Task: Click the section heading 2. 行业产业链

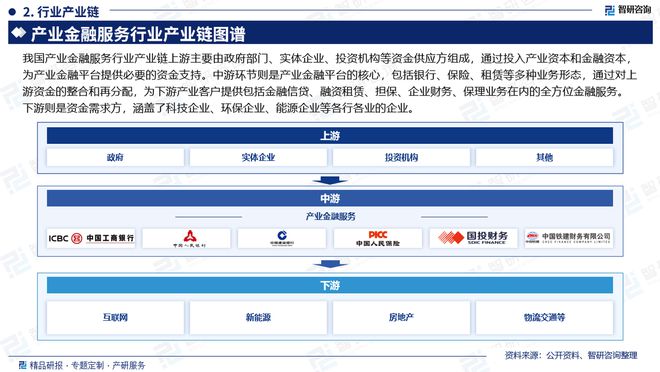Action: (61, 12)
